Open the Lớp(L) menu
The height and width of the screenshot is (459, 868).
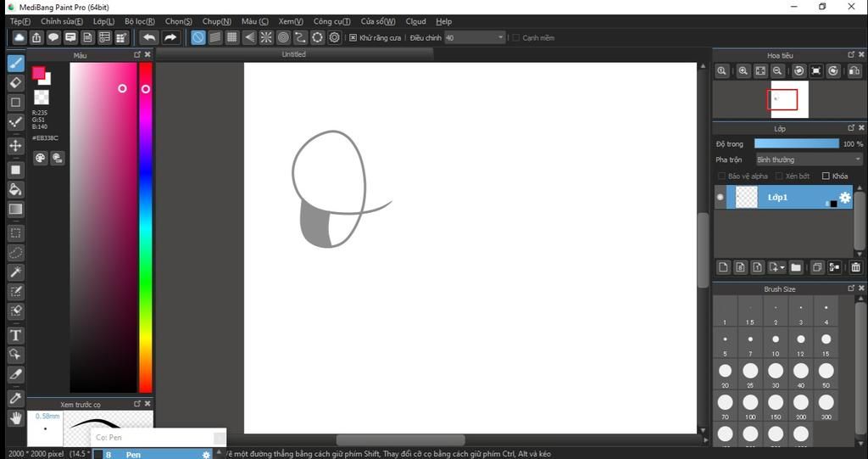103,21
